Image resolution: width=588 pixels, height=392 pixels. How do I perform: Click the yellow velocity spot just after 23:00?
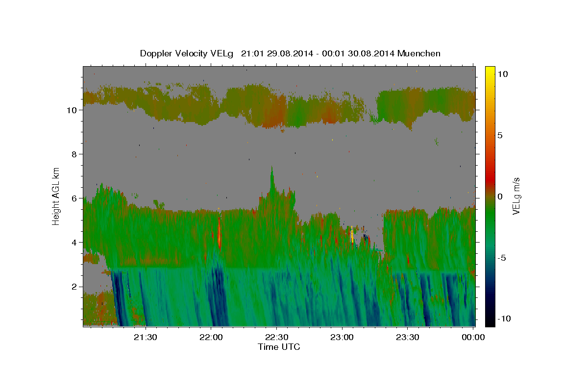[x=352, y=236]
